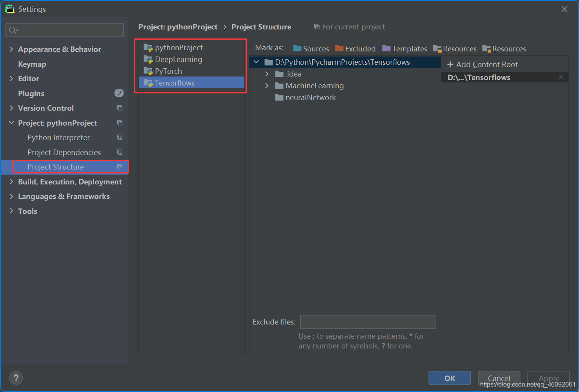This screenshot has width=579, height=392.
Task: Select Project Structure in sidebar
Action: coord(64,167)
